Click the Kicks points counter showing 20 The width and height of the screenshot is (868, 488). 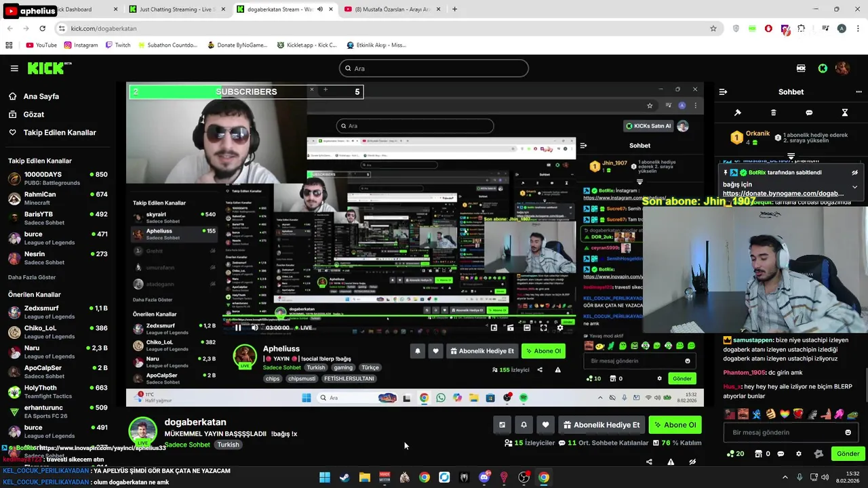point(735,453)
